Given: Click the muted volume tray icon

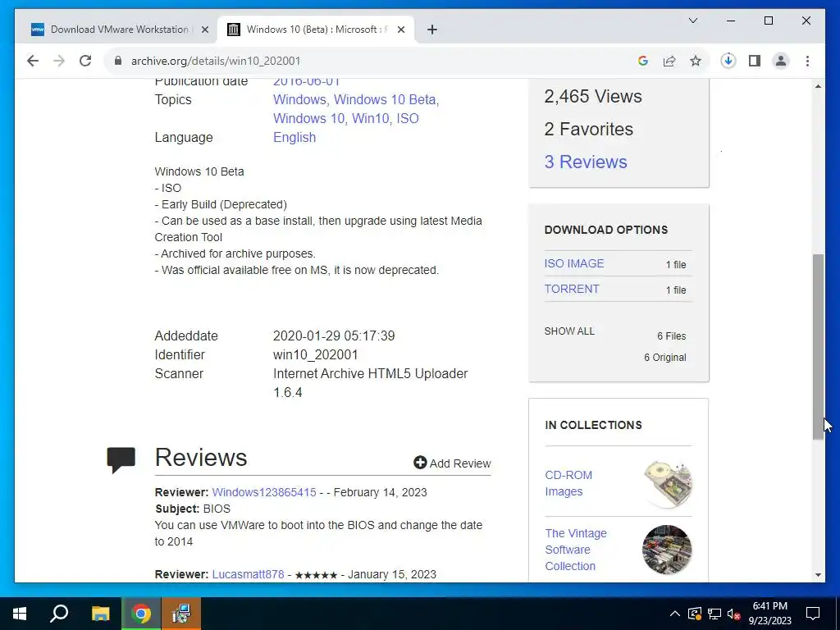Looking at the screenshot, I should pyautogui.click(x=734, y=614).
